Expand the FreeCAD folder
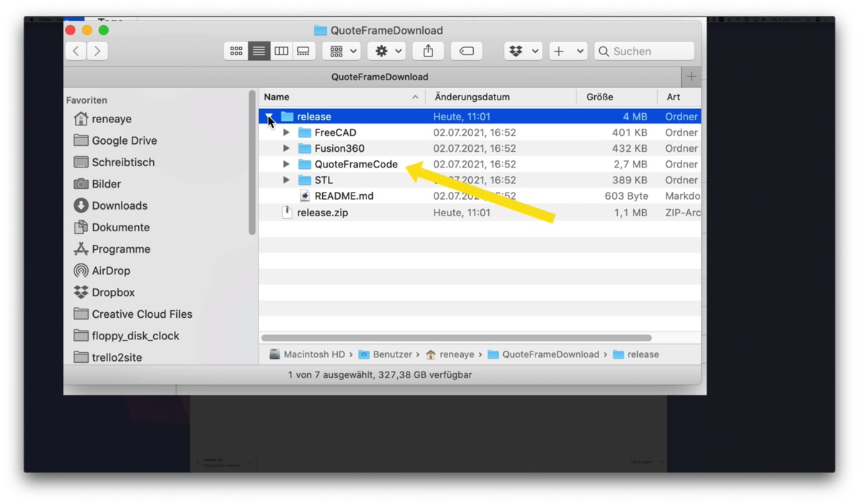Image resolution: width=859 pixels, height=504 pixels. 286,132
